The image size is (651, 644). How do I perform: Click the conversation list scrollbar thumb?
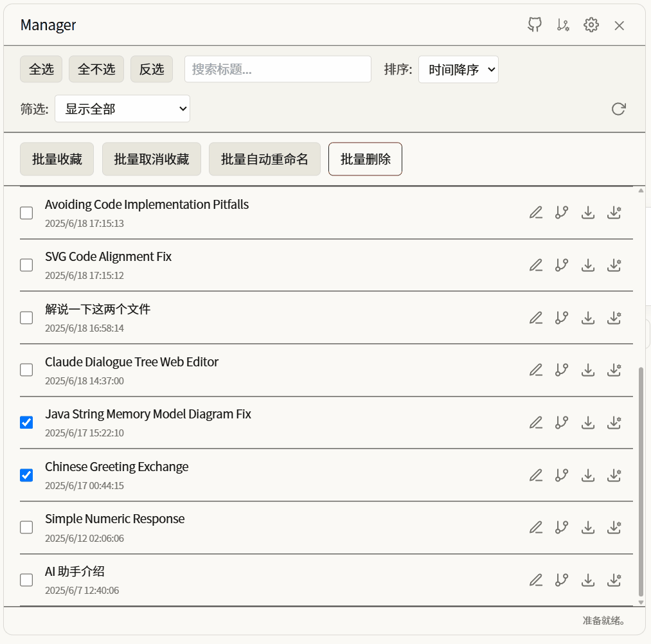click(x=641, y=481)
